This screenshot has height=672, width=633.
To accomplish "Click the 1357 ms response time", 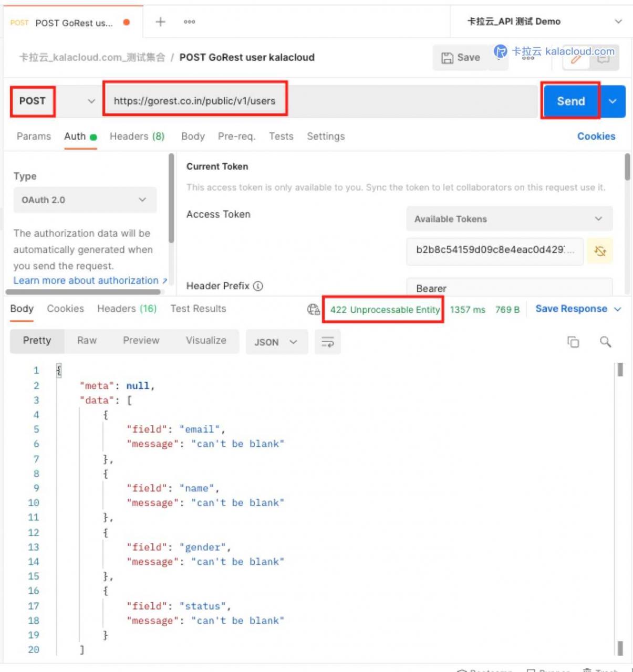I will pyautogui.click(x=468, y=310).
